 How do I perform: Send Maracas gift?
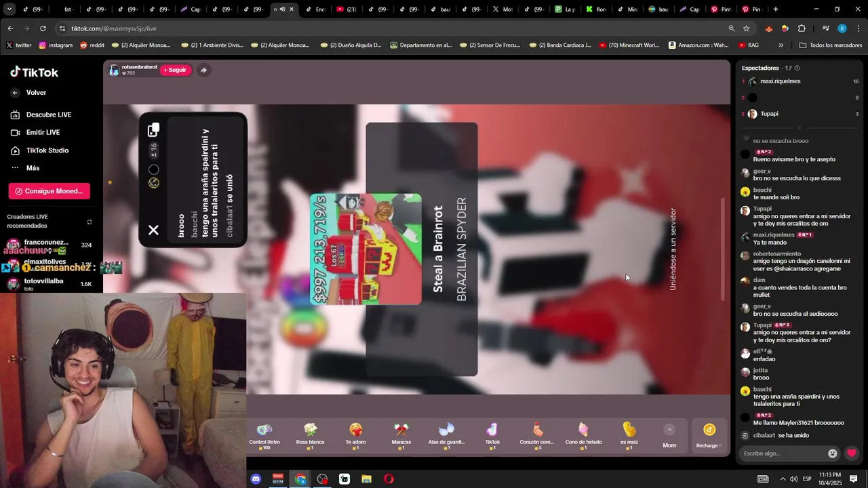pos(401,435)
